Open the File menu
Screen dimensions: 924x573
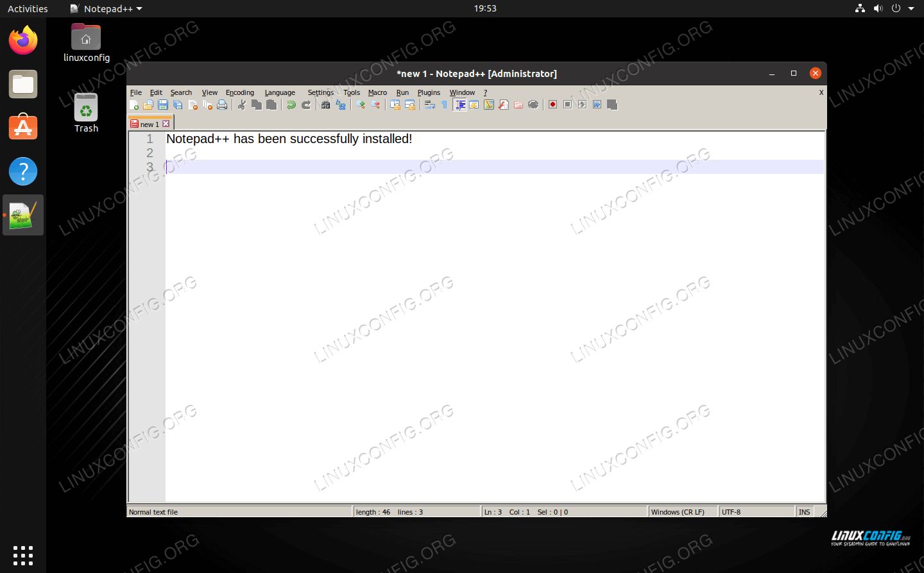(x=136, y=92)
